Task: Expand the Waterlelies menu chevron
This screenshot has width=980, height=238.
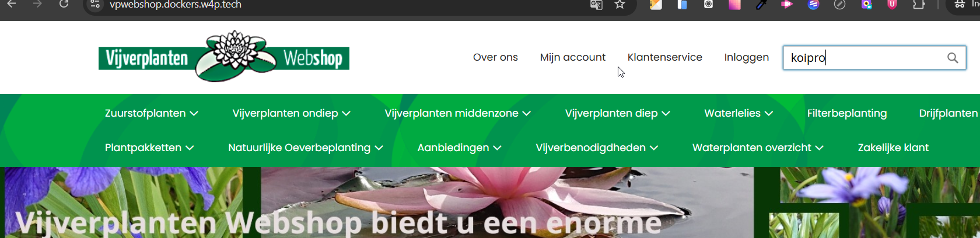Action: tap(769, 114)
